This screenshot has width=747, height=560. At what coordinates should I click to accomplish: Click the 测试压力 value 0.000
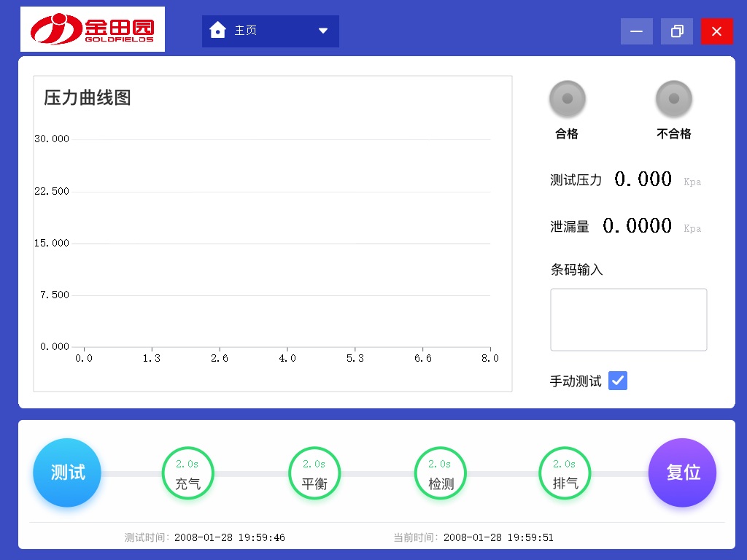[643, 179]
